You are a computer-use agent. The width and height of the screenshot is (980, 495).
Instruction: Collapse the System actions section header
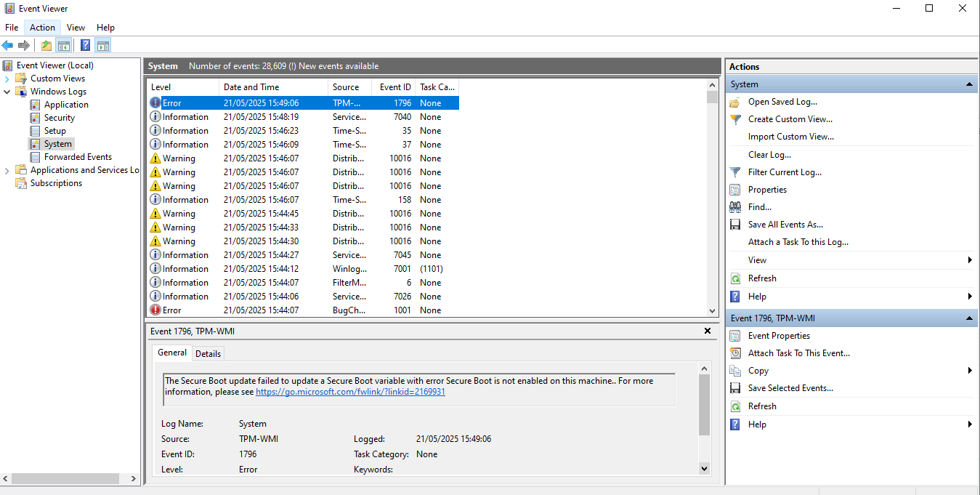(x=970, y=84)
